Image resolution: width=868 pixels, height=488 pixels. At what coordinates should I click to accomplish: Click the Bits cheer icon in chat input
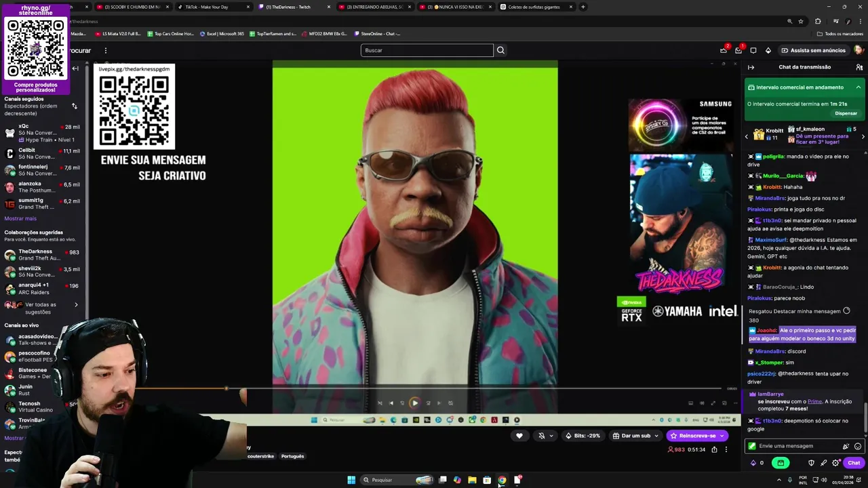point(846,446)
